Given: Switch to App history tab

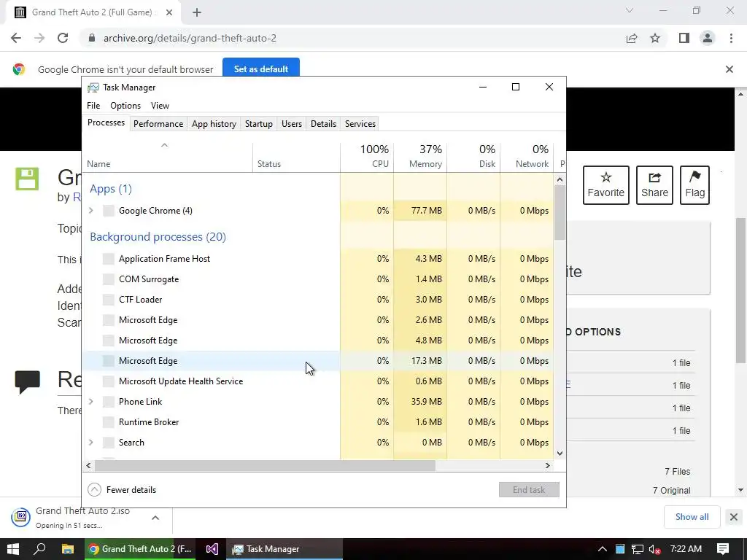Looking at the screenshot, I should click(214, 124).
